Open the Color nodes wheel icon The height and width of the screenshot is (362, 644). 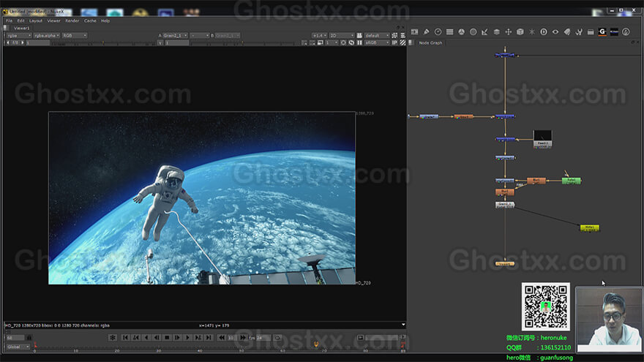coord(461,32)
